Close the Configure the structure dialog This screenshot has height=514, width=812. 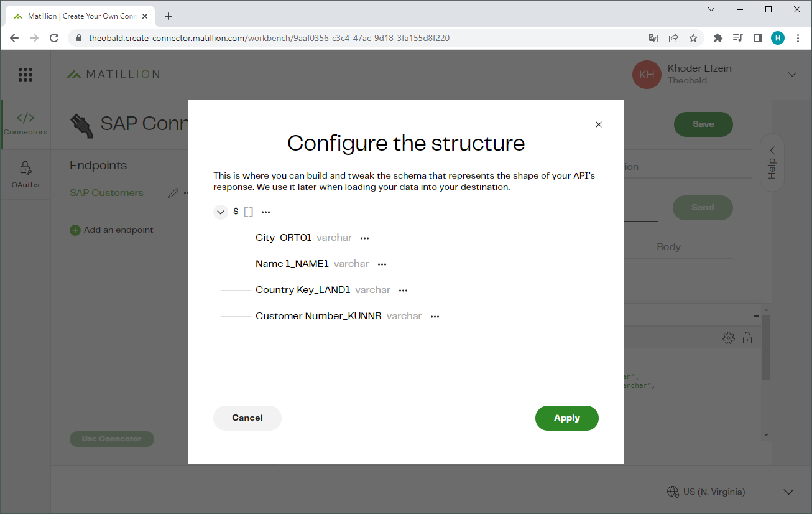[x=599, y=124]
